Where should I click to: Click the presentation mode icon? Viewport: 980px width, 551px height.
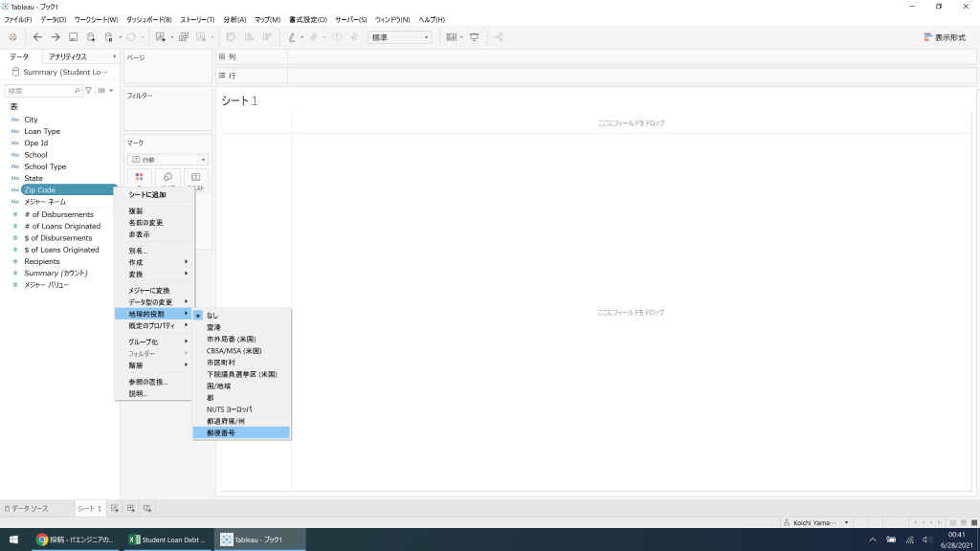(x=475, y=37)
